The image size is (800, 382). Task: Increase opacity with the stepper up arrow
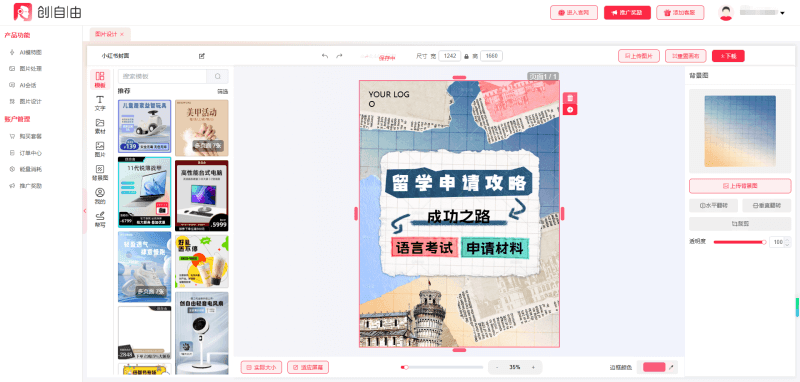(788, 240)
